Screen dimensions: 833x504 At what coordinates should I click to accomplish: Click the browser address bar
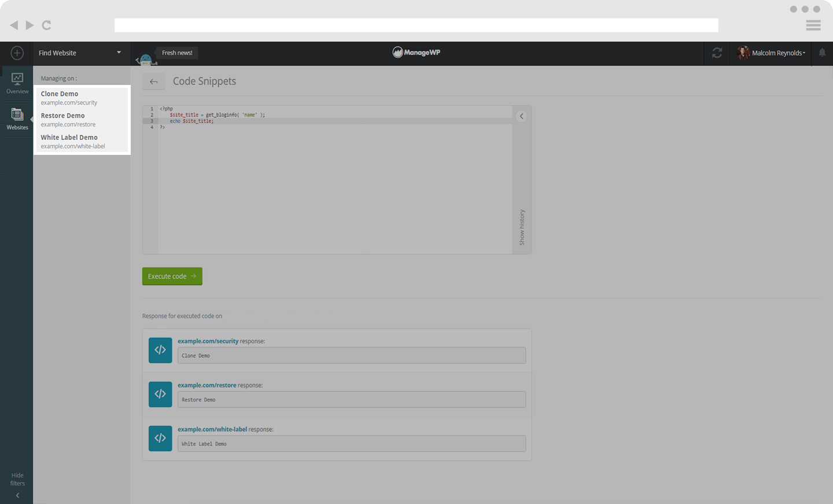click(417, 25)
